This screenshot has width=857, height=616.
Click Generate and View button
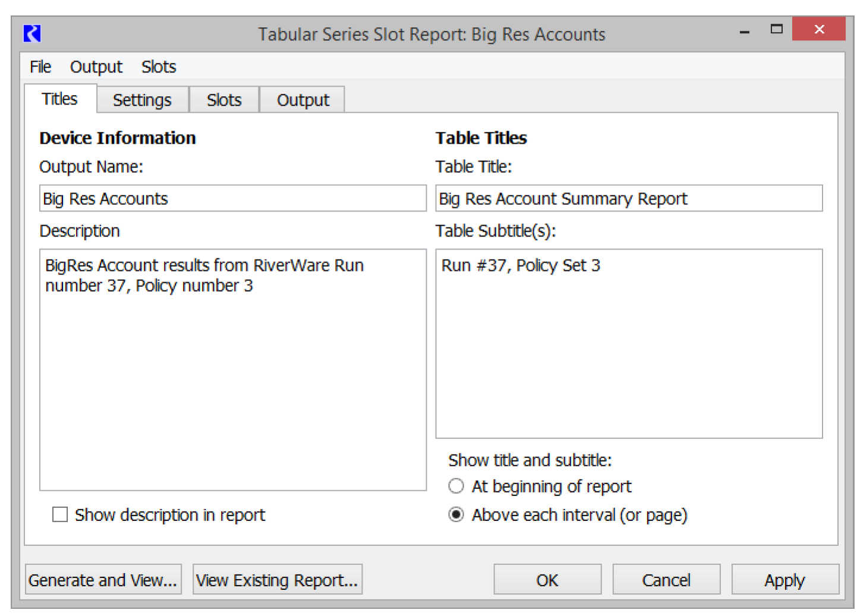[x=103, y=580]
